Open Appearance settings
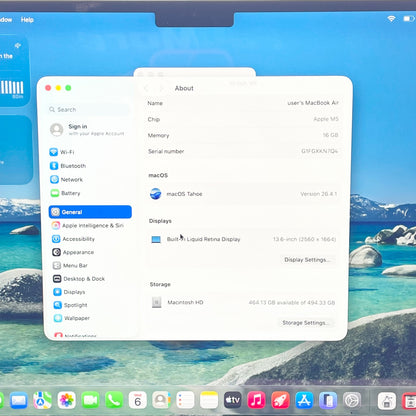This screenshot has height=416, width=416. click(x=73, y=252)
